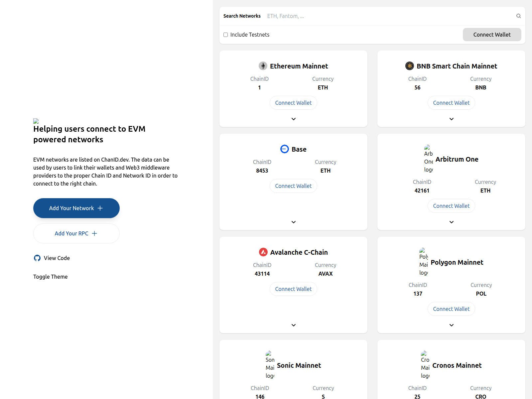Click the Sonic Mainnet logo image
Image resolution: width=532 pixels, height=399 pixels.
[x=270, y=365]
